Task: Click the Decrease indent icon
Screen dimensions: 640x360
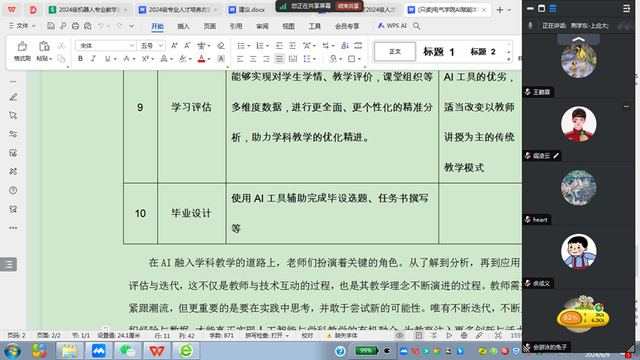Action: point(279,46)
